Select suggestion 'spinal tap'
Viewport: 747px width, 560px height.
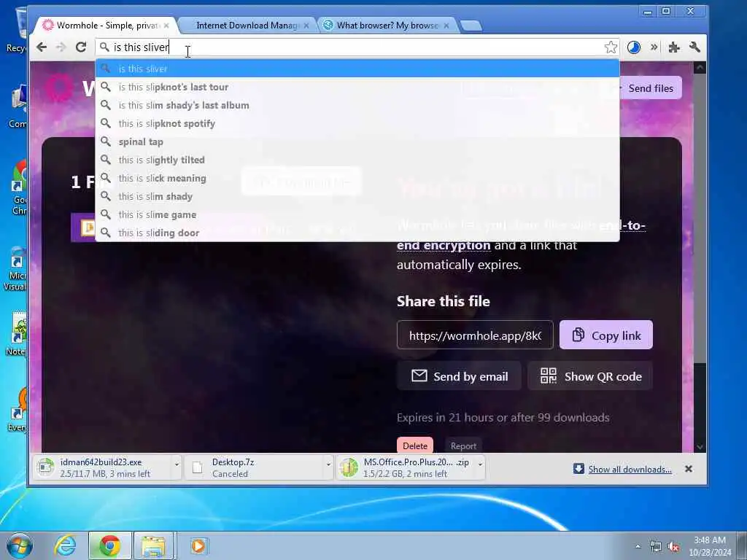click(357, 142)
